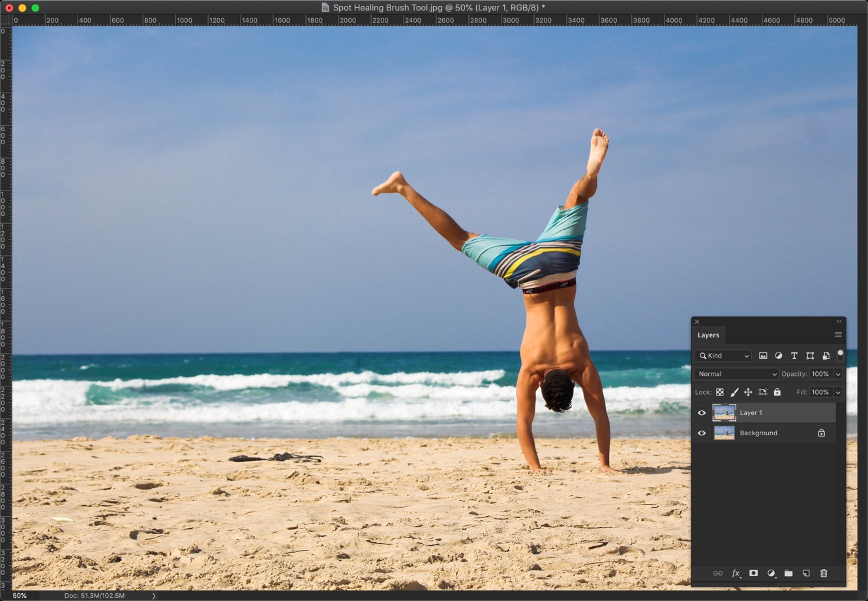Open Layers panel hamburger menu
Image resolution: width=868 pixels, height=601 pixels.
(x=838, y=335)
